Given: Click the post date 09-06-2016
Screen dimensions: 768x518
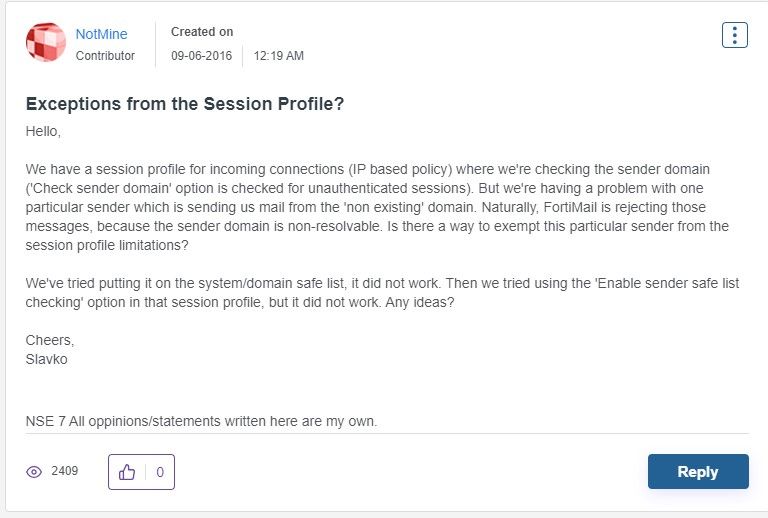Looking at the screenshot, I should 201,56.
